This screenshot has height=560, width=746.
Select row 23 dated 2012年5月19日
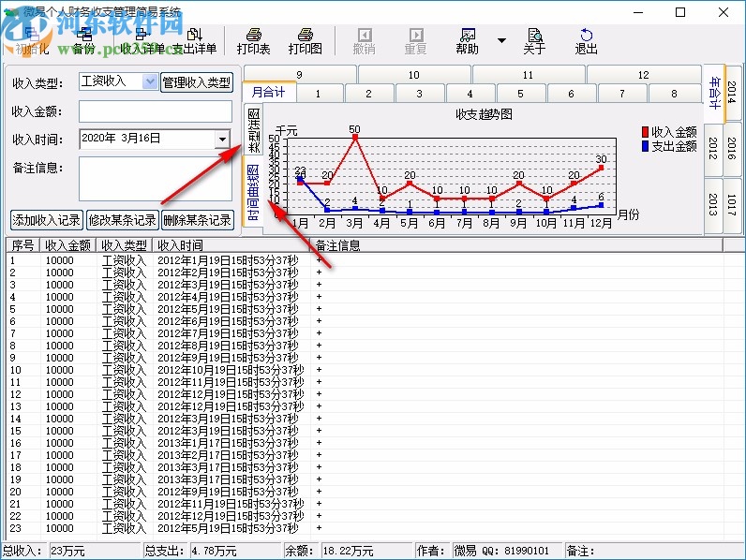[x=366, y=528]
